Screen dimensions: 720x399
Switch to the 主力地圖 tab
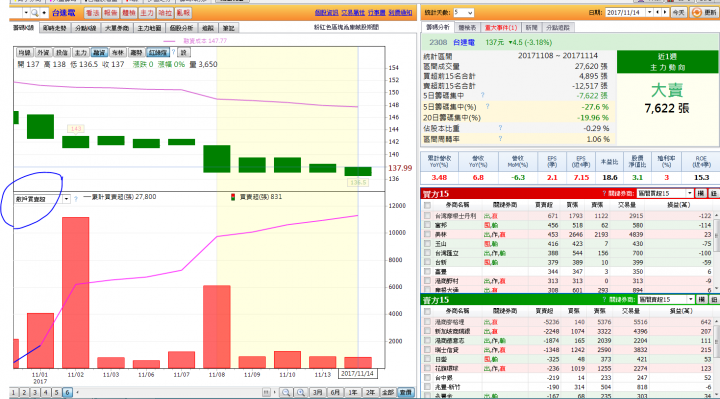[x=149, y=28]
